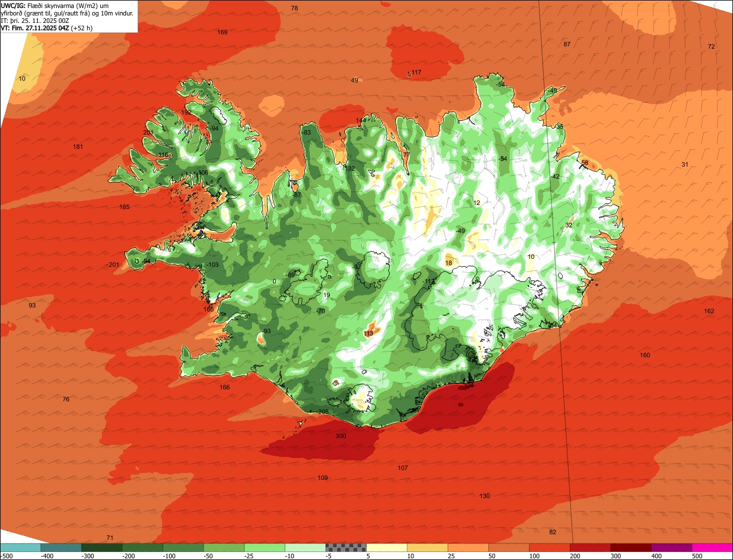Click the legend swatch between -500 and -400
Viewport: 733px width, 560px height.
coord(21,547)
